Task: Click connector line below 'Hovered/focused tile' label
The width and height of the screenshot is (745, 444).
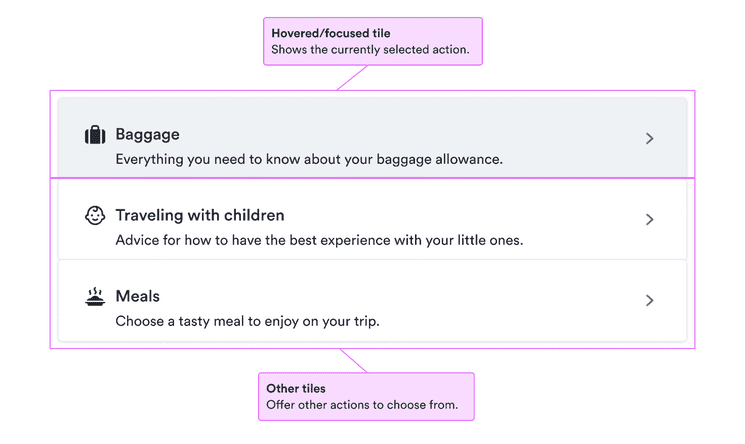Action: [353, 78]
